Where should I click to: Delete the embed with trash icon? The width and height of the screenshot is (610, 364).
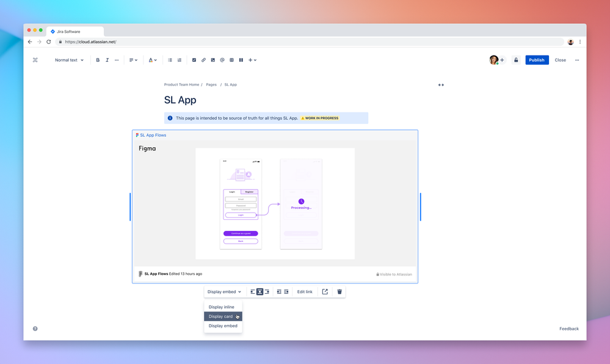pyautogui.click(x=339, y=291)
